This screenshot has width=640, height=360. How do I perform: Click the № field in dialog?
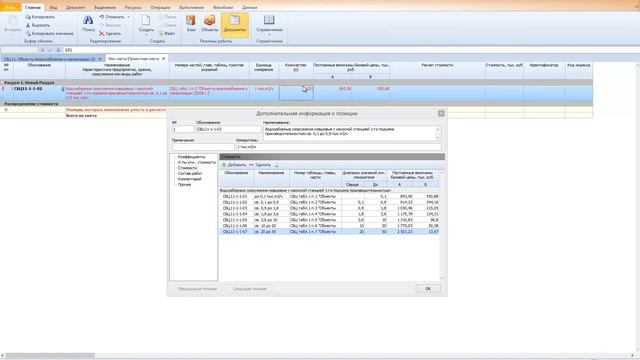[182, 129]
